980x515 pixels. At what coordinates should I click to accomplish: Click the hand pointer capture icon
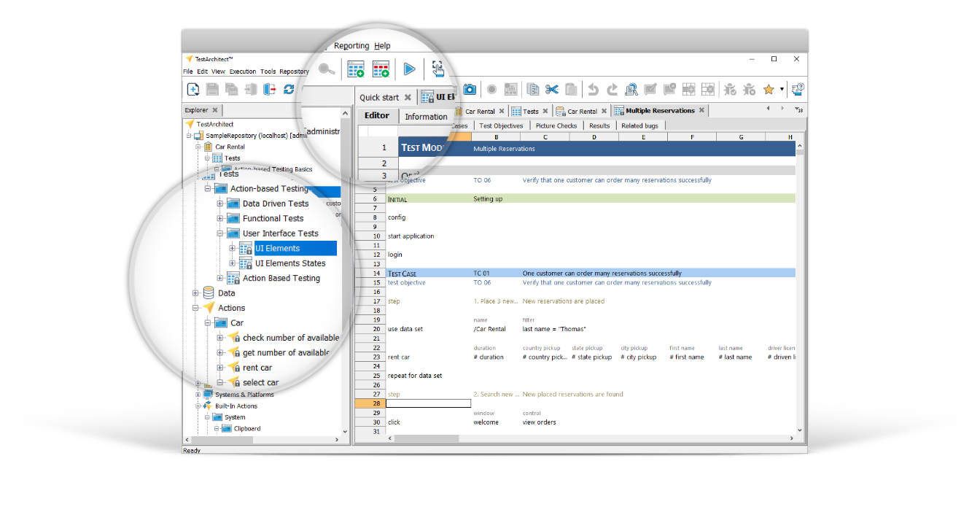tap(437, 69)
